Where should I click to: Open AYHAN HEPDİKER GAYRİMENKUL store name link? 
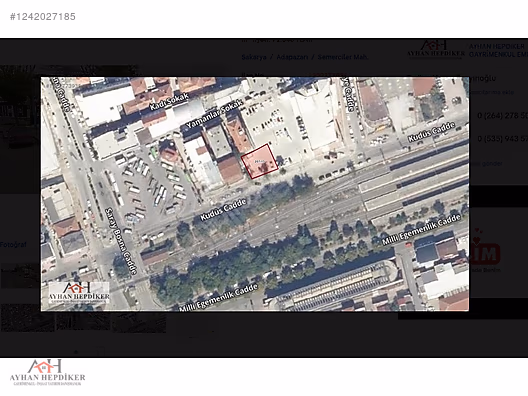click(x=498, y=50)
